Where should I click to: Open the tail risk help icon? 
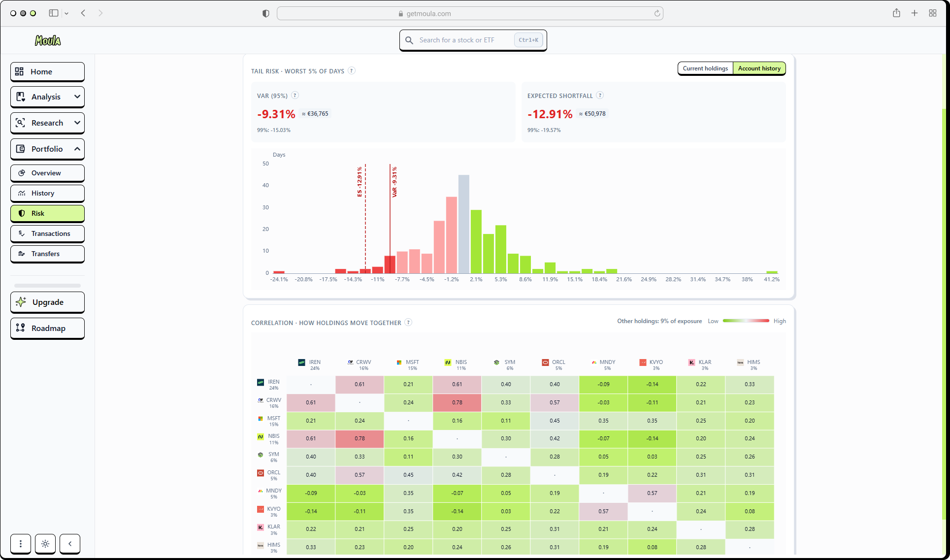352,70
